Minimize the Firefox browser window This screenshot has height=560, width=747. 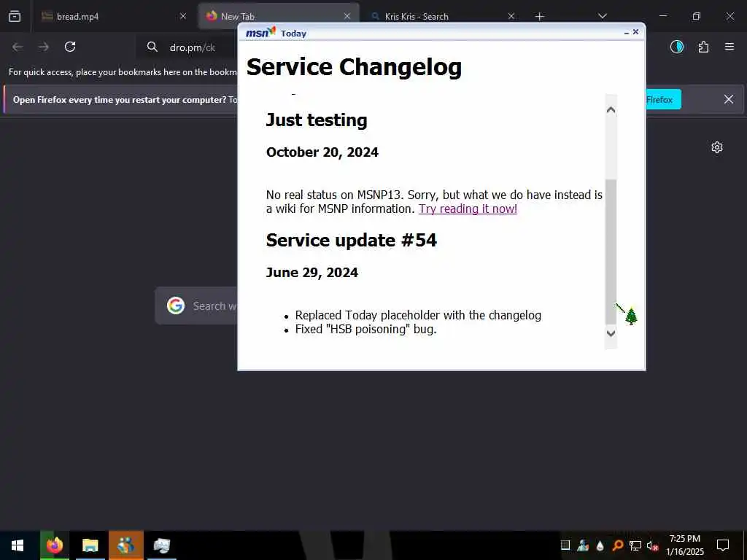[663, 16]
